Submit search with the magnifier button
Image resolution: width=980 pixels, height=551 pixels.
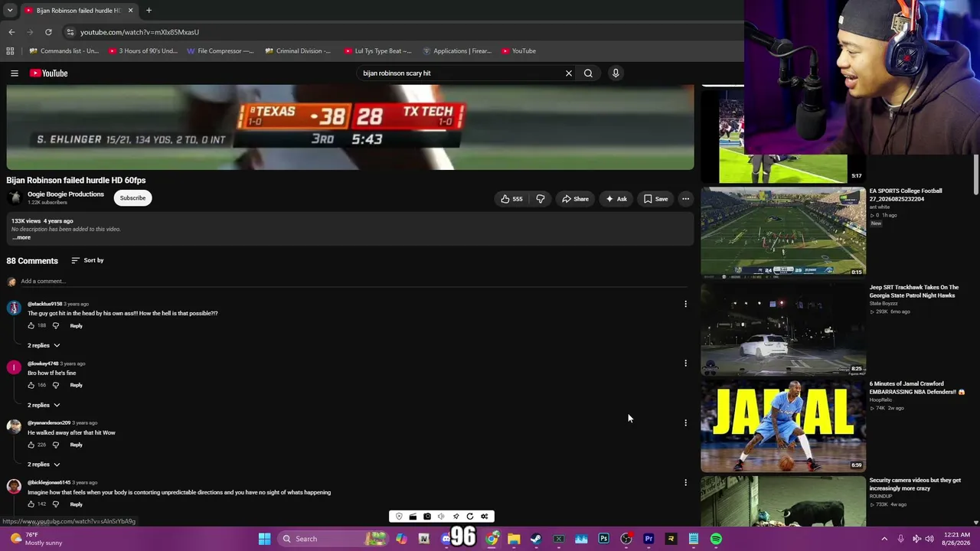coord(588,73)
